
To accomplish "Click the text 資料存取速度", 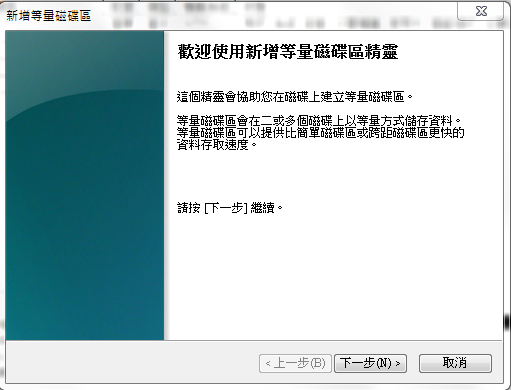I will click(x=217, y=145).
